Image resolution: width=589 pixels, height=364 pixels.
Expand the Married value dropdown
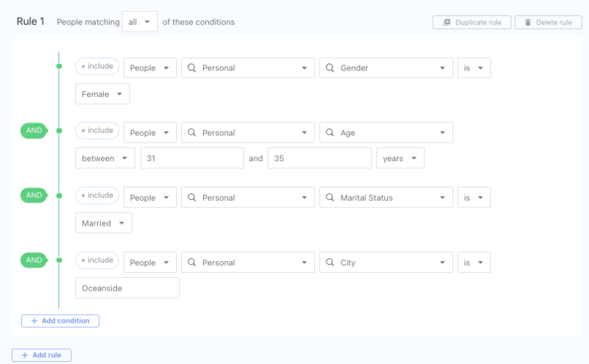pos(103,223)
